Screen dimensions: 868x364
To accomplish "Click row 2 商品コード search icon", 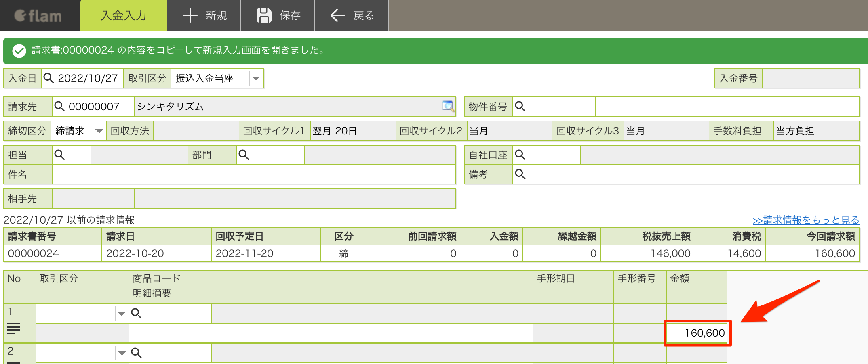I will pyautogui.click(x=136, y=353).
